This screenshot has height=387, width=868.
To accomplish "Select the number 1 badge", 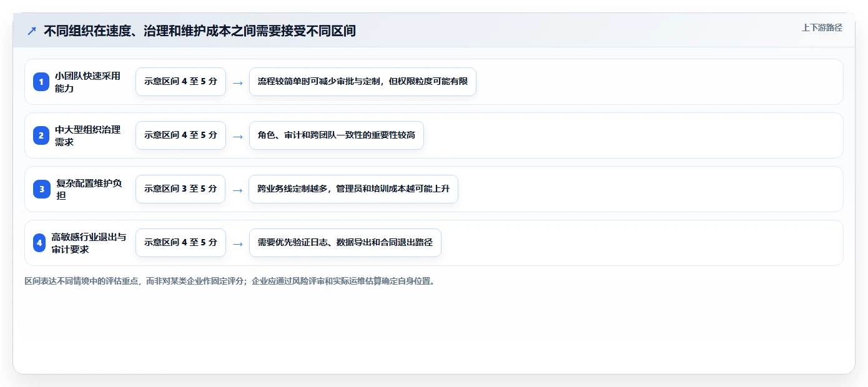I will (41, 82).
